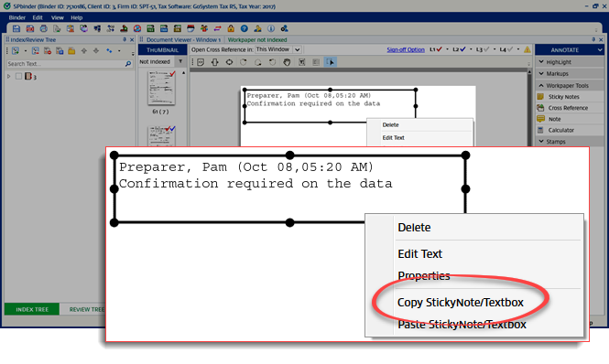The width and height of the screenshot is (609, 364).
Task: Click the red calendar icon in main toolbar
Action: point(190,28)
